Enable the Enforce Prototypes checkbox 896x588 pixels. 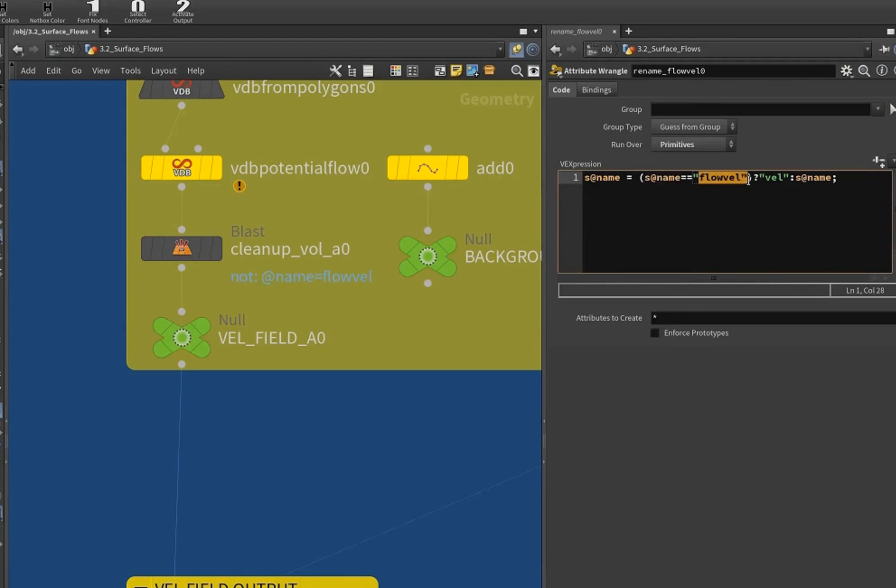654,333
